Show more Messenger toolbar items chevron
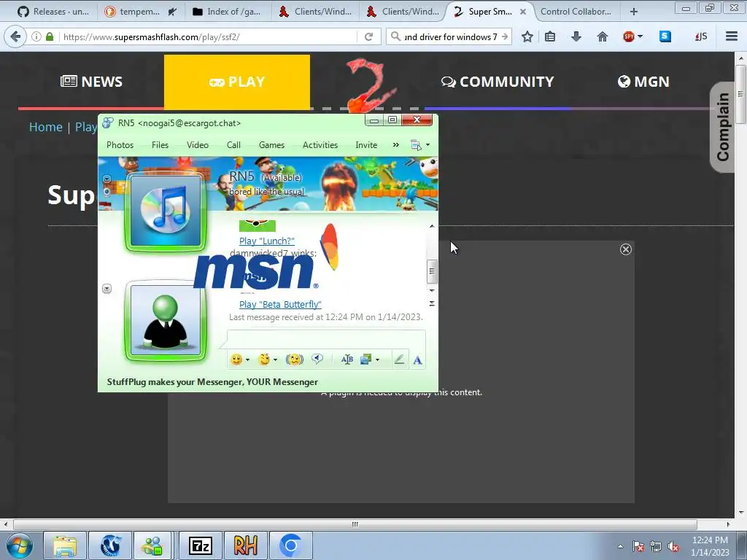Viewport: 747px width, 560px height. tap(396, 145)
